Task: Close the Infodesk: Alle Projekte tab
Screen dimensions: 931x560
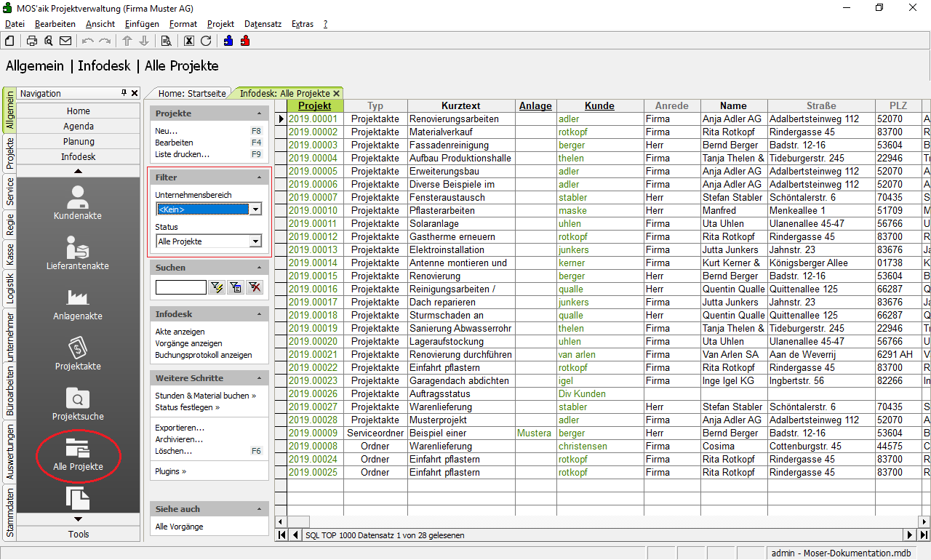Action: click(337, 94)
